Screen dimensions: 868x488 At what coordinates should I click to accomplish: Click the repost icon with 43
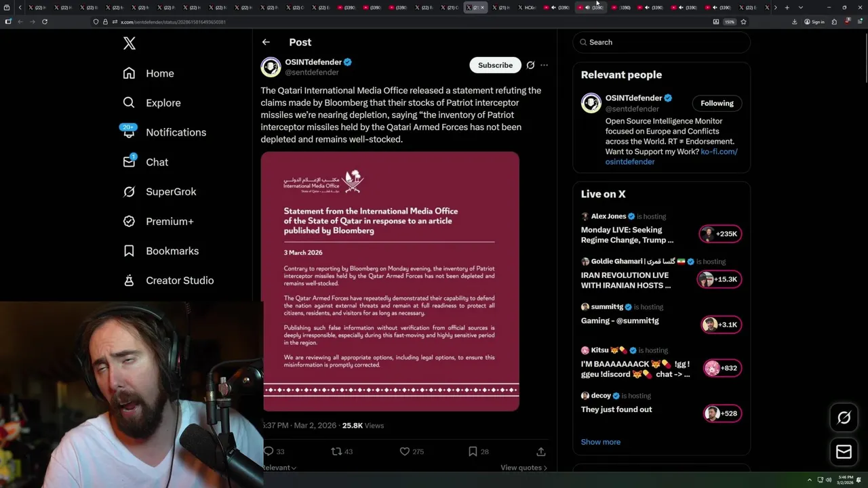pos(336,451)
